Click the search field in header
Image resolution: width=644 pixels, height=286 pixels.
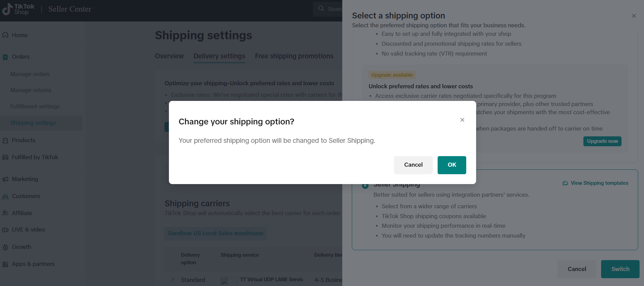coord(328,9)
